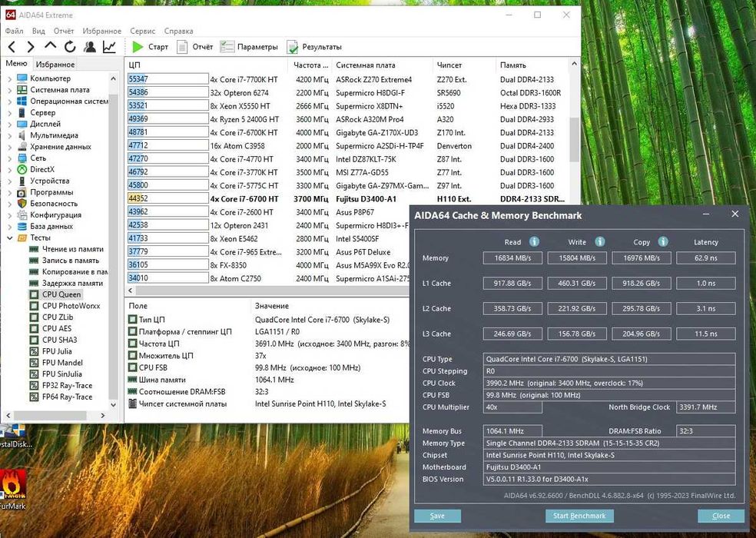Viewport: 756px width, 538px height.
Task: Click the results list vertical scrollbar
Action: [x=574, y=139]
